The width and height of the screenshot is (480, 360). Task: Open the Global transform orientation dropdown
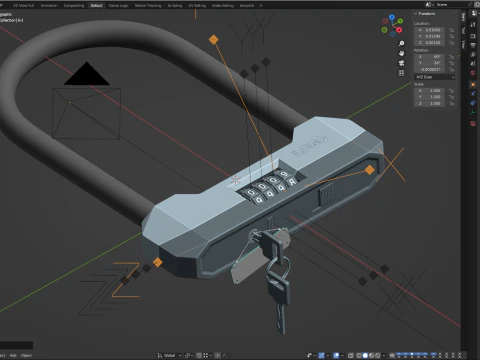[169, 355]
